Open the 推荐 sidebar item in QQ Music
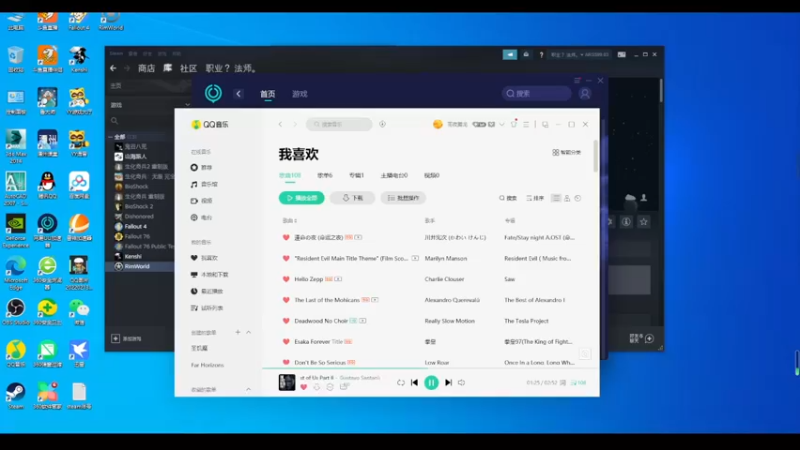The image size is (800, 450). tap(202, 167)
